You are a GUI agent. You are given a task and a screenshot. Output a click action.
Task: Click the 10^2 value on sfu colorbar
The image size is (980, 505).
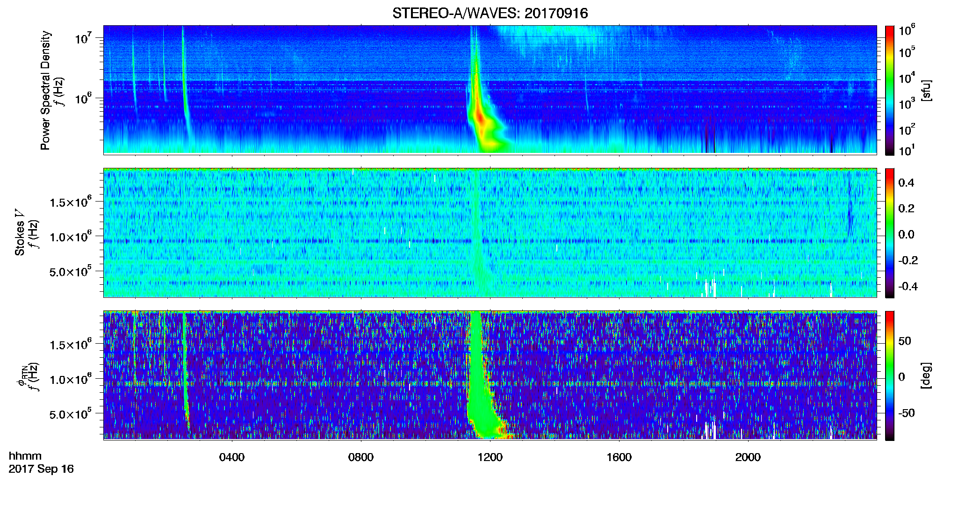click(907, 129)
